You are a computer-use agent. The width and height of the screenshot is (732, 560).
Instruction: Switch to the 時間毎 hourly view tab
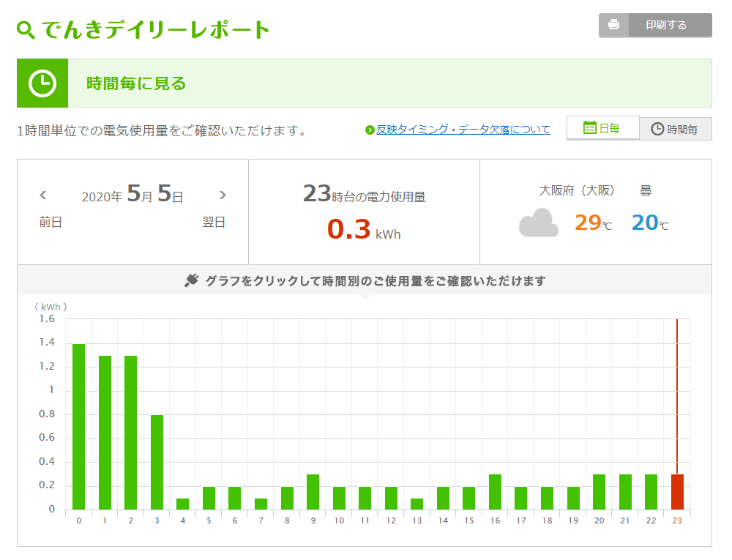[675, 129]
